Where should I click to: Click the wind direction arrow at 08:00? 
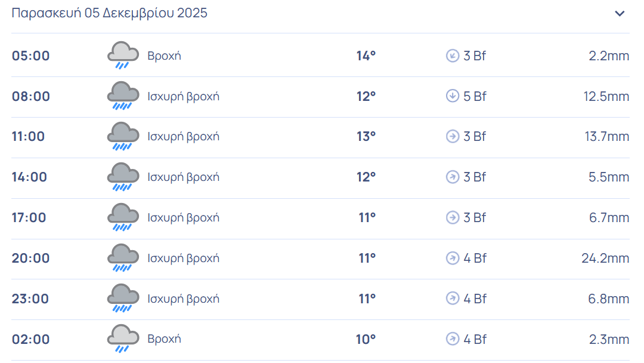point(453,96)
